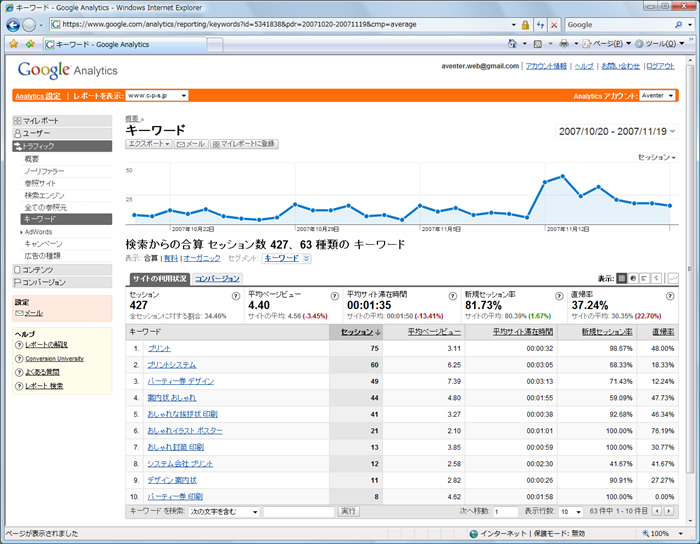Image resolution: width=700 pixels, height=544 pixels.
Task: Click the メール button under title
Action: click(191, 144)
